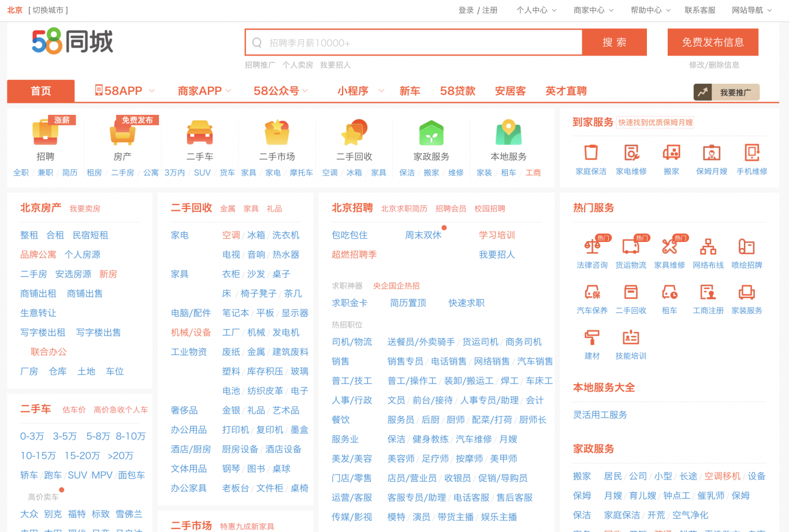Open the 租车 icon under 热门服务
Image resolution: width=789 pixels, height=532 pixels.
(669, 292)
